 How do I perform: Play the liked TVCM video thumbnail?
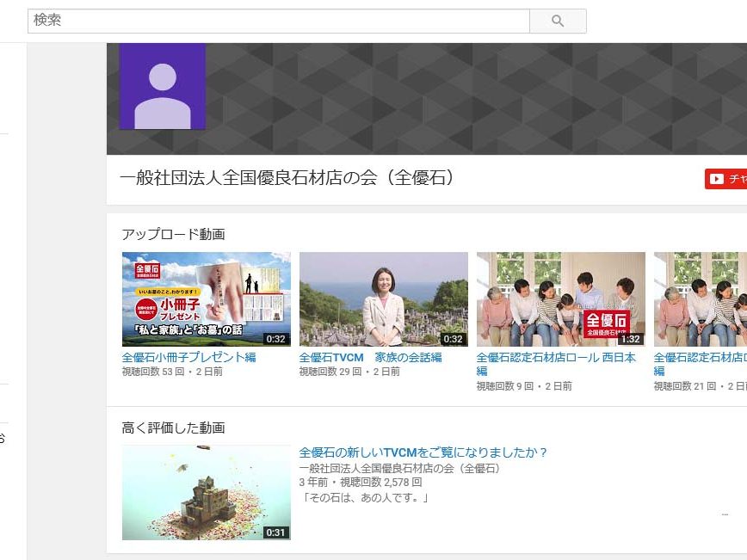coord(207,492)
